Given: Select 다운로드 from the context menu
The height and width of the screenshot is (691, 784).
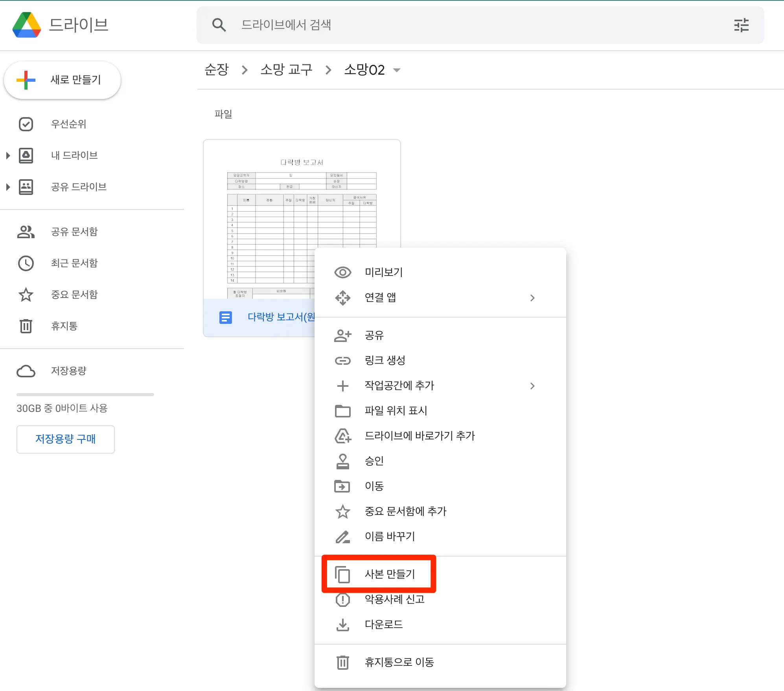Looking at the screenshot, I should click(383, 624).
